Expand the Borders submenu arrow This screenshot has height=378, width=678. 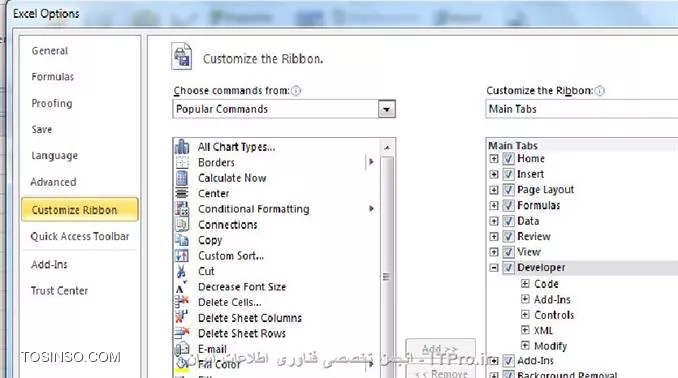point(371,162)
